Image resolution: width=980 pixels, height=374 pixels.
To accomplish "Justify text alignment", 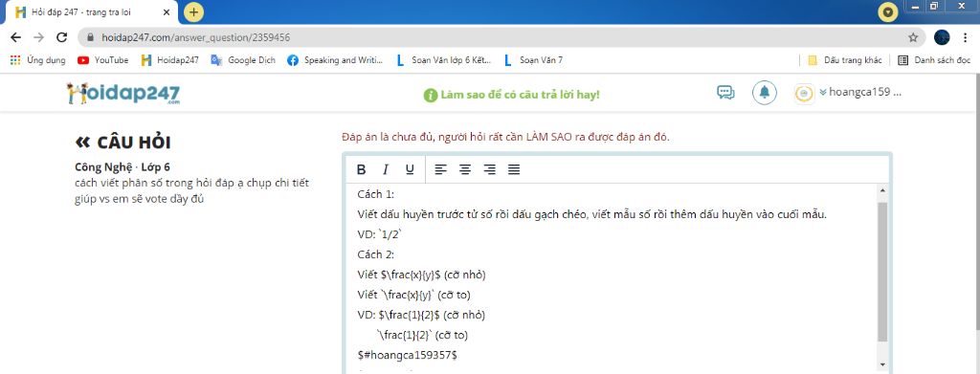I will (x=514, y=169).
